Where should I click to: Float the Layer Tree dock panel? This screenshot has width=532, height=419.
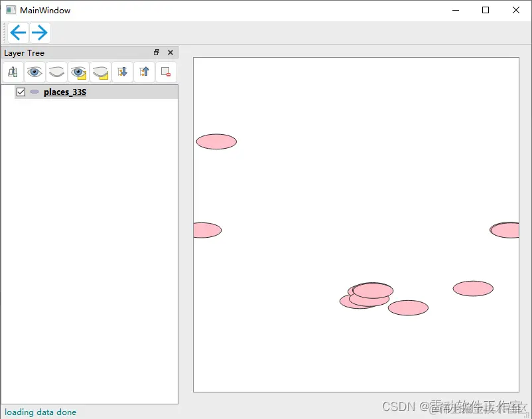pyautogui.click(x=157, y=52)
